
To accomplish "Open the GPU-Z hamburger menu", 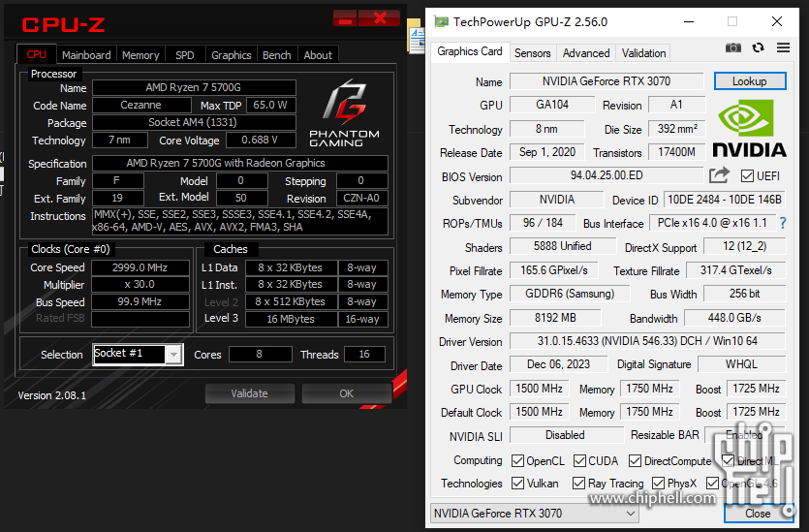I will click(x=783, y=48).
